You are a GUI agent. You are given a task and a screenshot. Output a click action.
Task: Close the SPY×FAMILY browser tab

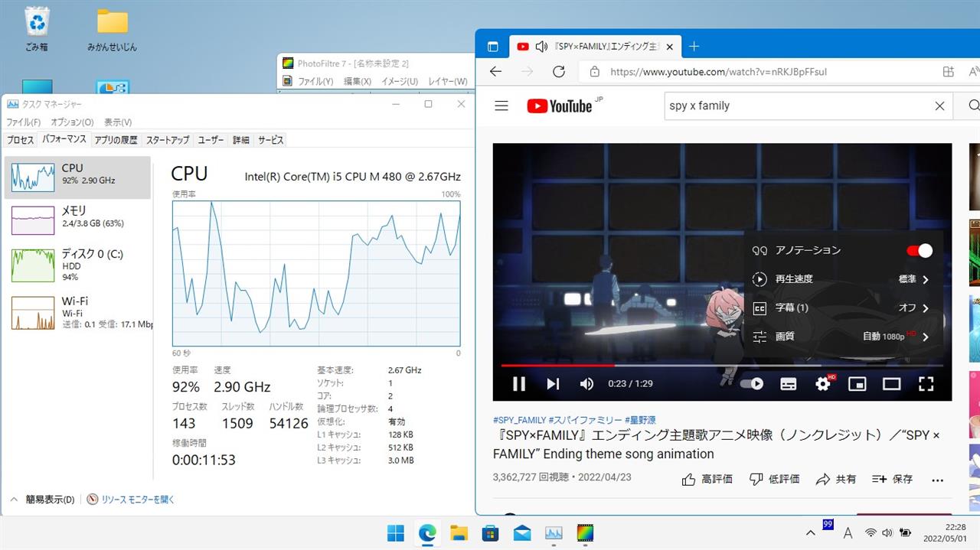[x=669, y=47]
